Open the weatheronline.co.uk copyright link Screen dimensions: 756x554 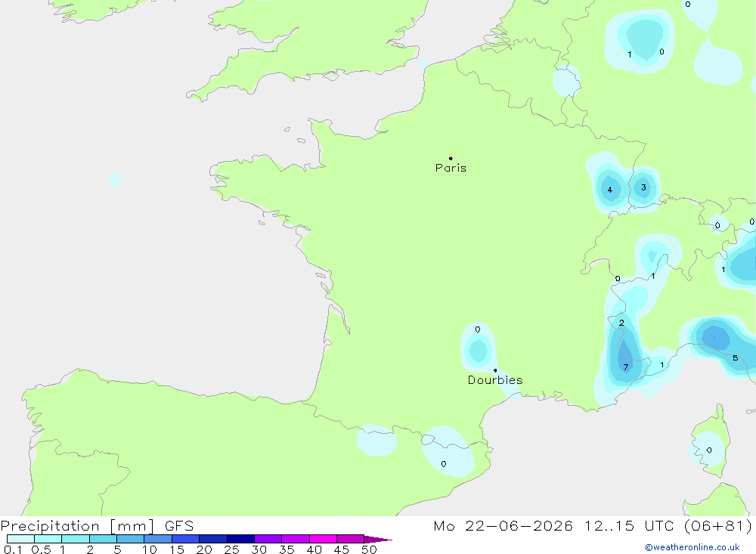click(x=692, y=547)
